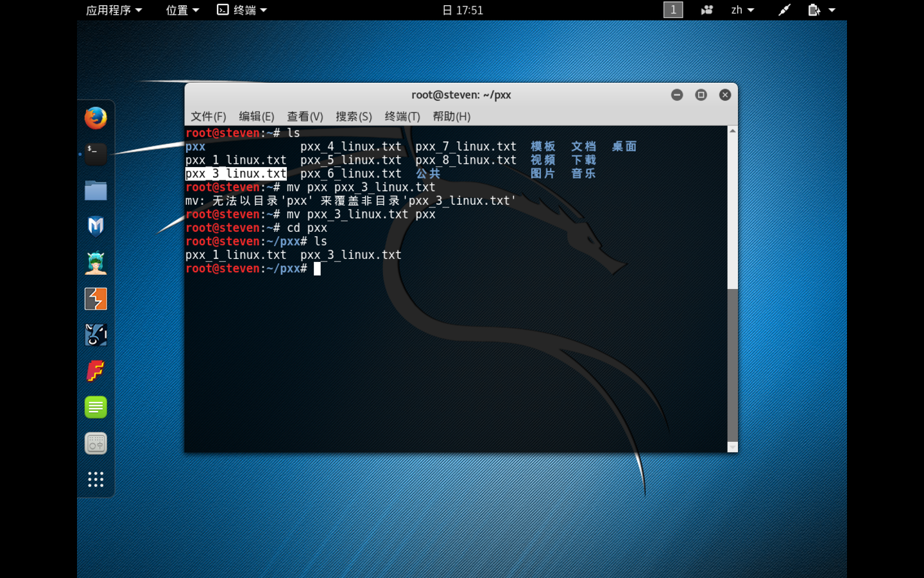Open the 编辑(E) menu
This screenshot has width=924, height=578.
257,116
